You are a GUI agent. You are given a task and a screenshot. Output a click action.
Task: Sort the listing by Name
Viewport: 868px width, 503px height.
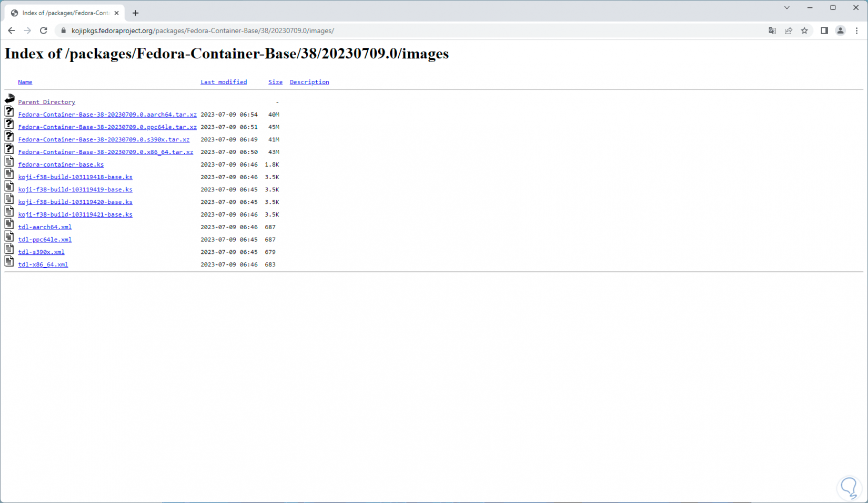[x=25, y=82]
